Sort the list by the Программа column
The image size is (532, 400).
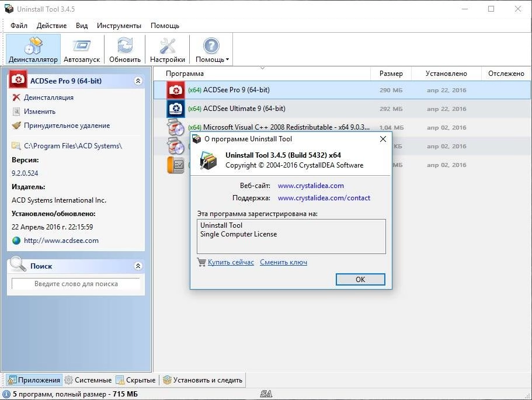tap(261, 74)
